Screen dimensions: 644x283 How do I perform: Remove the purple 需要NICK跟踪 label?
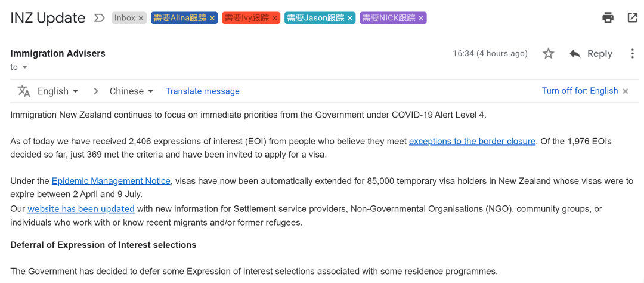421,18
